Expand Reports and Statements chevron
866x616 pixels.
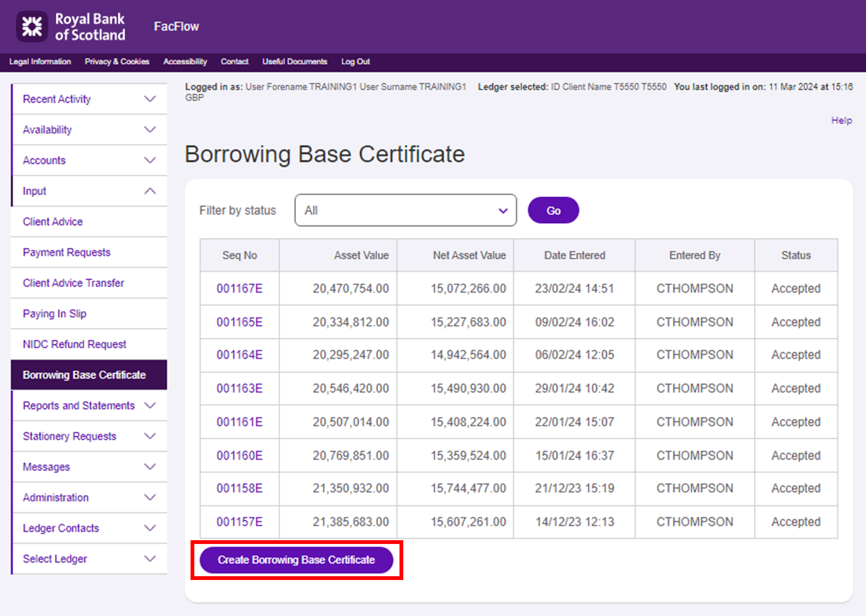coord(149,405)
